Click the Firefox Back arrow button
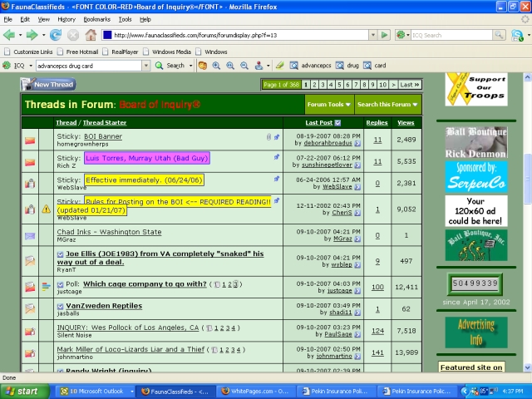Image resolution: width=532 pixels, height=399 pixels. point(9,35)
